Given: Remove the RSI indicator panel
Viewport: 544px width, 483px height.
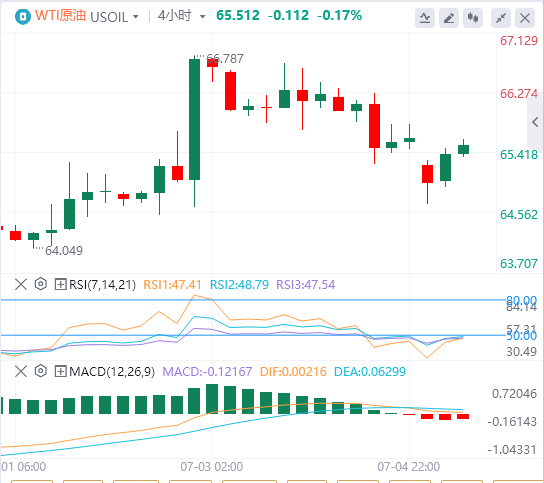Looking at the screenshot, I should coord(21,285).
